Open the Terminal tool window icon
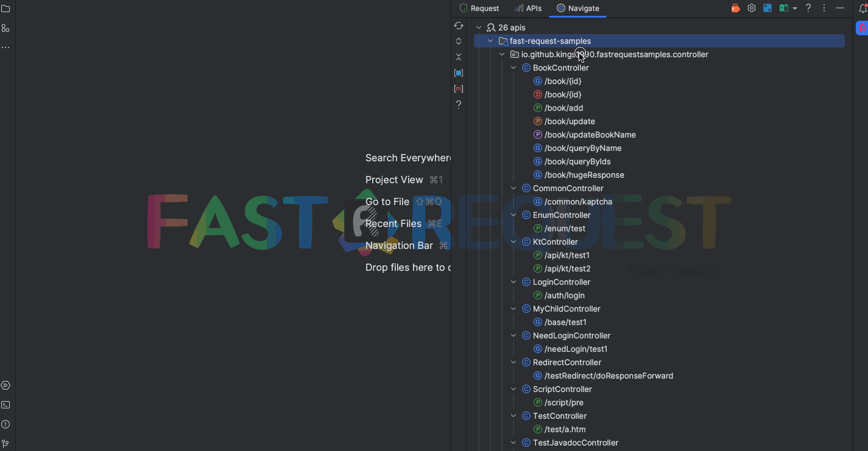 (6, 404)
